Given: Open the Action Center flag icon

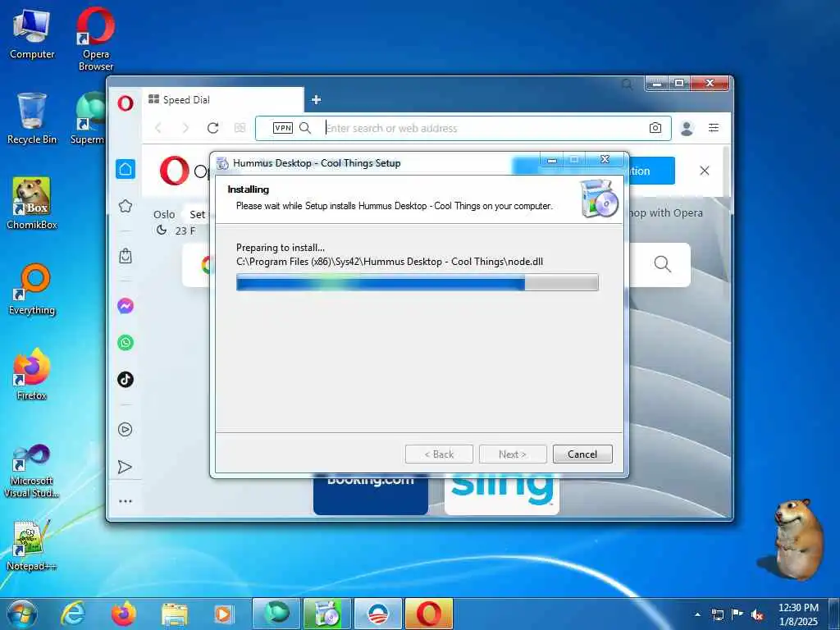Looking at the screenshot, I should coord(737,614).
